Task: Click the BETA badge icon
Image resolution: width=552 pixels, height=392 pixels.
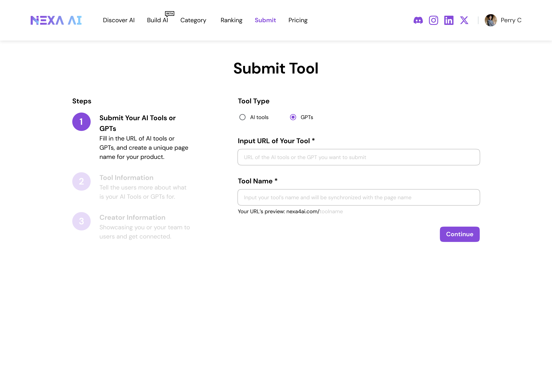Action: [169, 14]
